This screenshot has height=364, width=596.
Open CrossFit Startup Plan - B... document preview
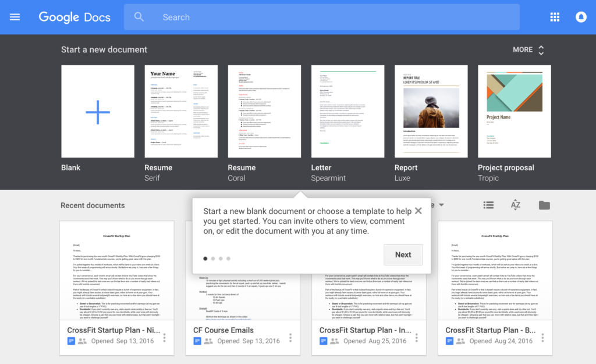point(495,270)
